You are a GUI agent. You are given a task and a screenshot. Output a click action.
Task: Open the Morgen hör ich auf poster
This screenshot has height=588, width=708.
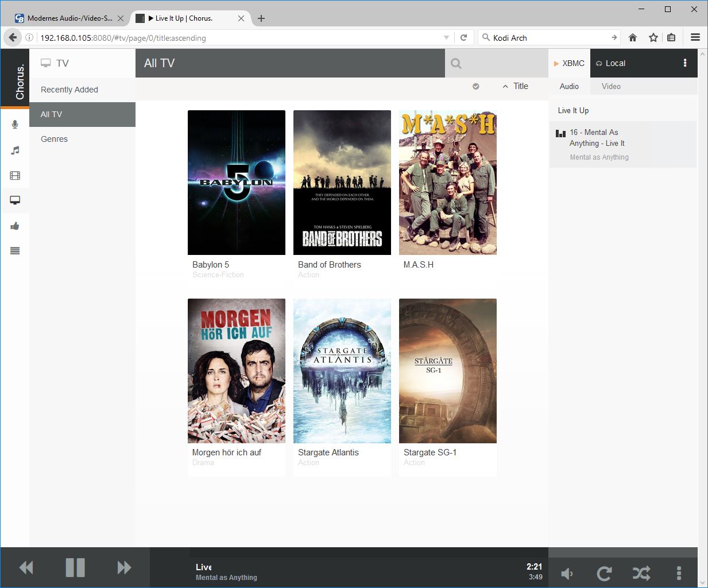click(237, 371)
